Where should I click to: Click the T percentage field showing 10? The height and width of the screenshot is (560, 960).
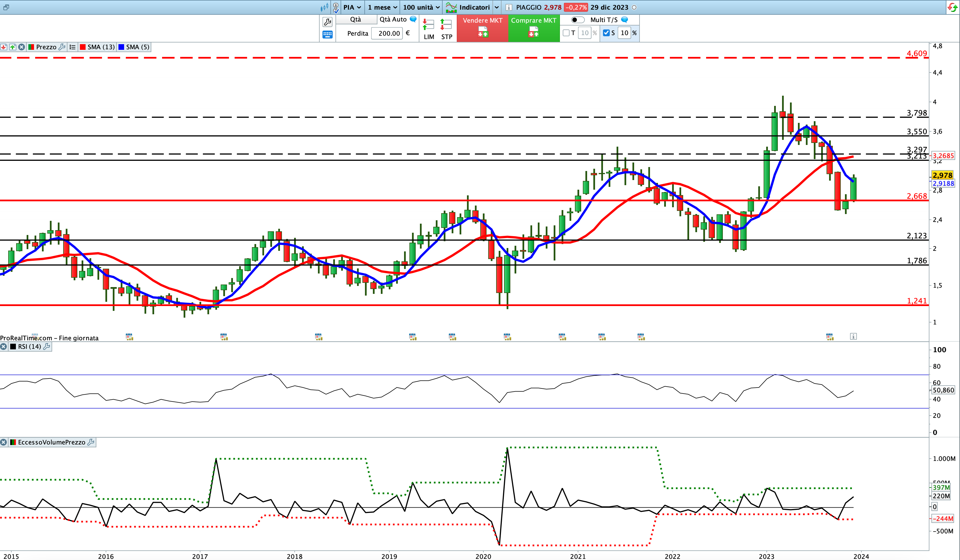[584, 33]
